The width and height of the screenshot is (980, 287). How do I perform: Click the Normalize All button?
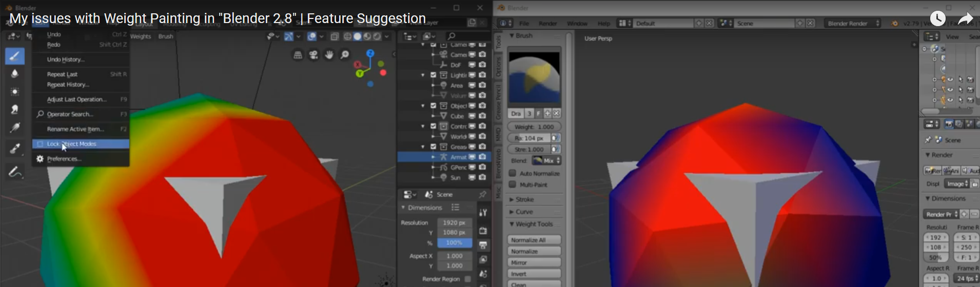[534, 240]
